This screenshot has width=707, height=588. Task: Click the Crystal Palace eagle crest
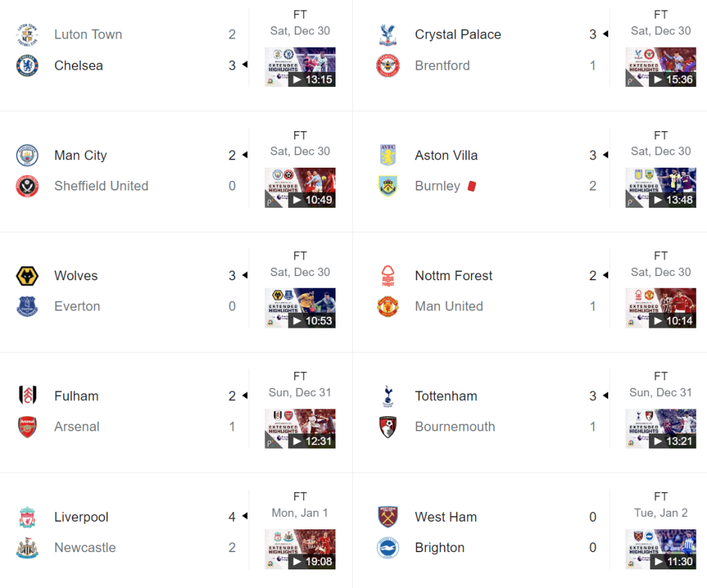point(388,35)
